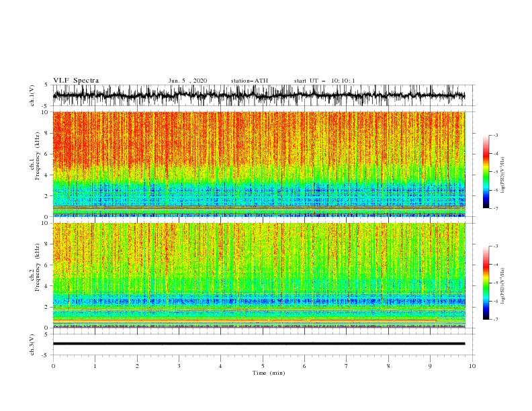The width and height of the screenshot is (532, 411).
Task: Click the ch.1 voltage waveform trace
Action: (x=259, y=95)
